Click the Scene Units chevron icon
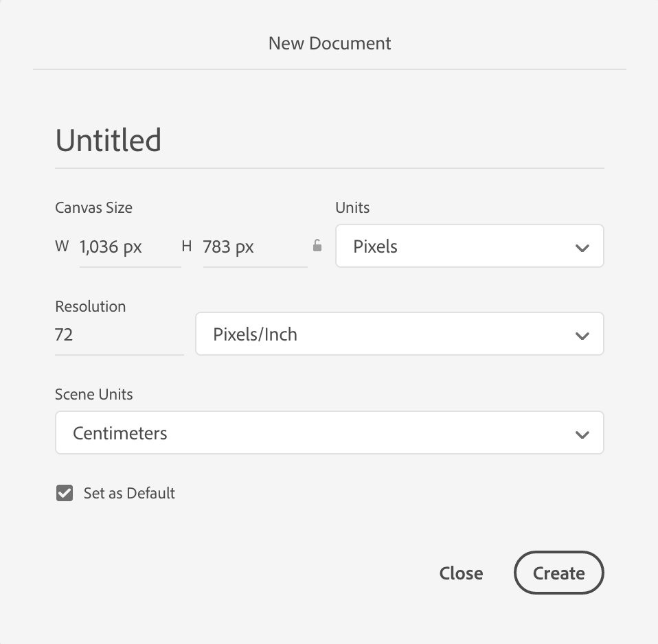 [x=582, y=433]
